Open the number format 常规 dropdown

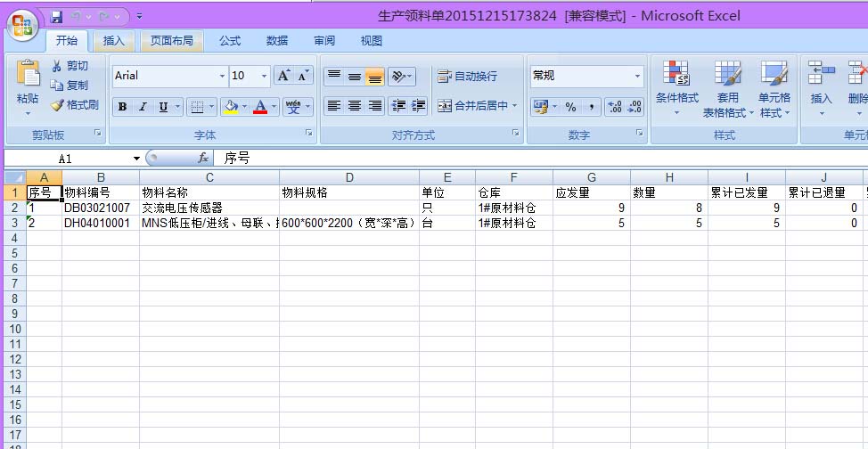(x=637, y=77)
